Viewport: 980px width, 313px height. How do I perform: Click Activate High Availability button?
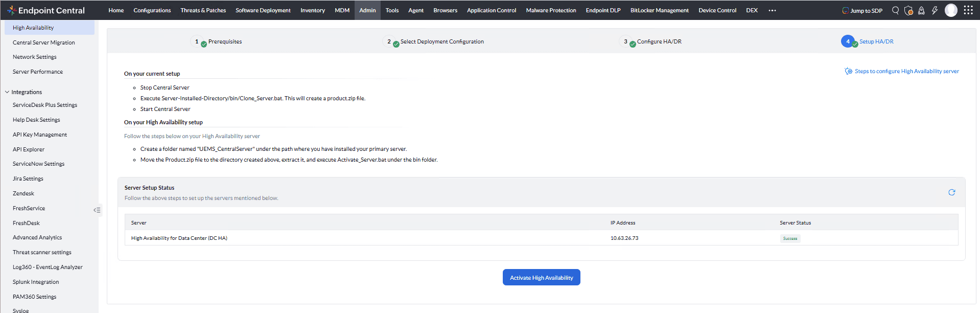(541, 277)
